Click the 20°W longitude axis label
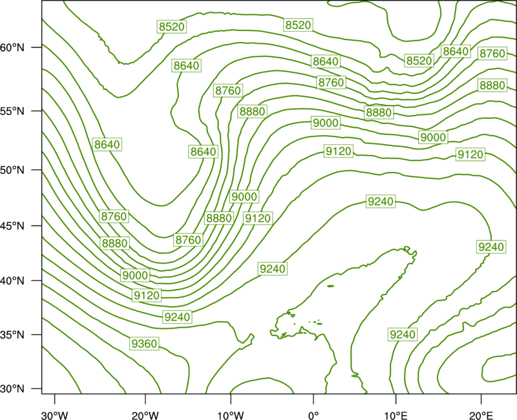This screenshot has width=517, height=420. pos(145,415)
